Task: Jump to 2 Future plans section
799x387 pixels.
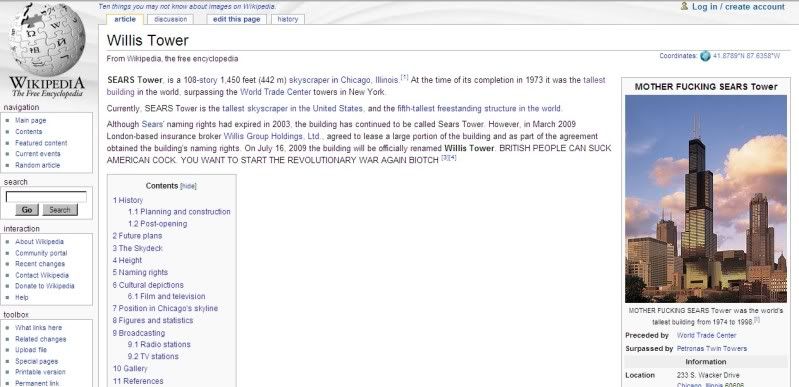Action: [x=138, y=236]
